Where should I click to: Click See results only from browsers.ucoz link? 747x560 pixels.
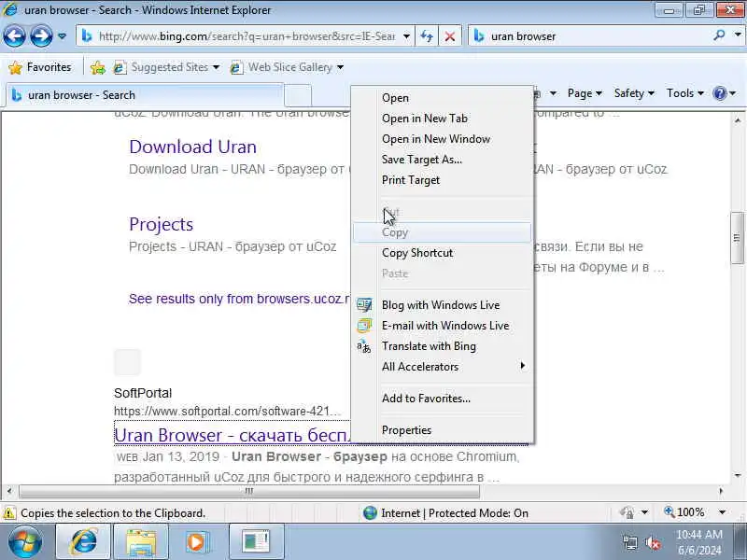[x=239, y=299]
